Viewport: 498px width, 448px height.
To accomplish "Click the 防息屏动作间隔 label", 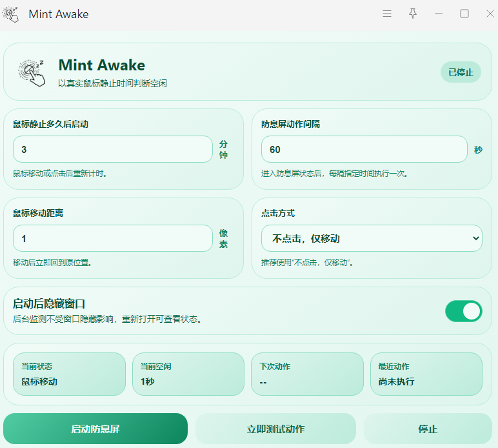I will [x=290, y=124].
